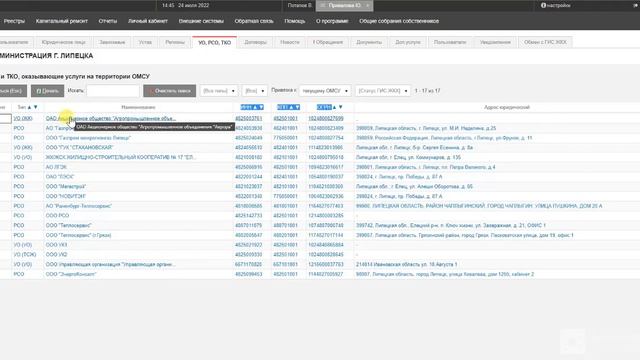This screenshot has width=640, height=360.
Task: Open the ООО "Мегастрой" organization link
Action: click(x=66, y=187)
